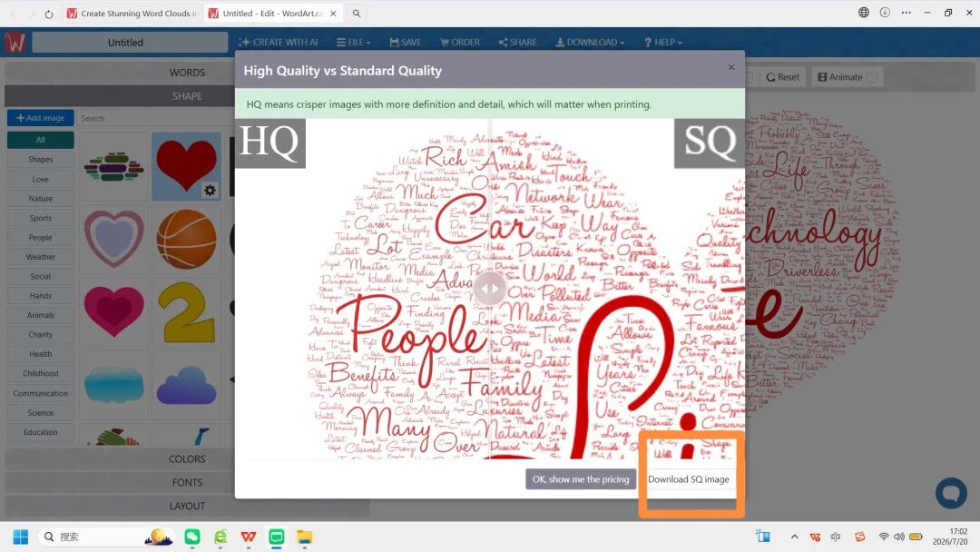Click the HQ/SQ comparison slider handle
Viewport: 980px width, 552px height.
pos(489,288)
